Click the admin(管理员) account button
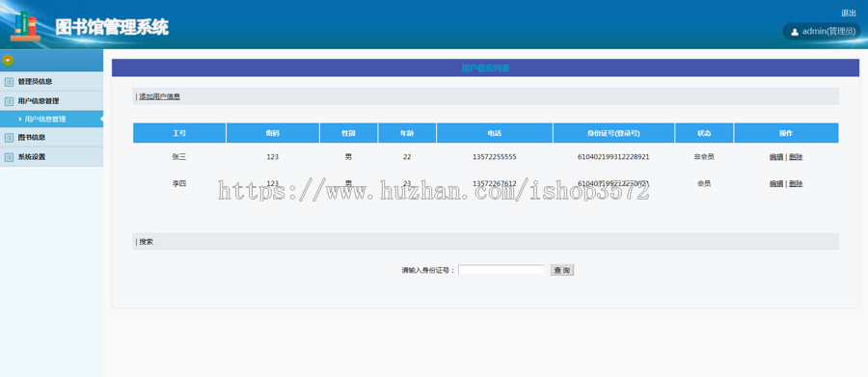Image resolution: width=868 pixels, height=377 pixels. [823, 32]
